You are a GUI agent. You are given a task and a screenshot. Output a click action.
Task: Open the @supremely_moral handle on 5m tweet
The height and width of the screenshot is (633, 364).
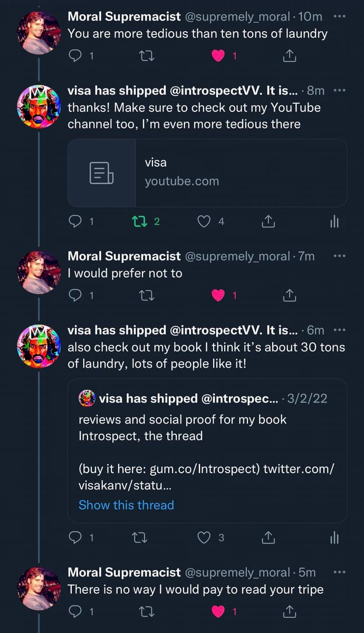pos(237,572)
